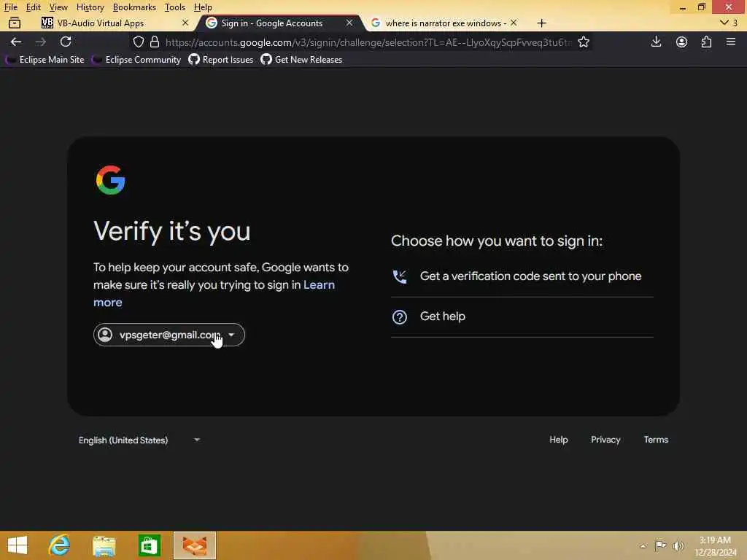This screenshot has height=560, width=747.
Task: Click the Google logo on the card
Action: [111, 180]
